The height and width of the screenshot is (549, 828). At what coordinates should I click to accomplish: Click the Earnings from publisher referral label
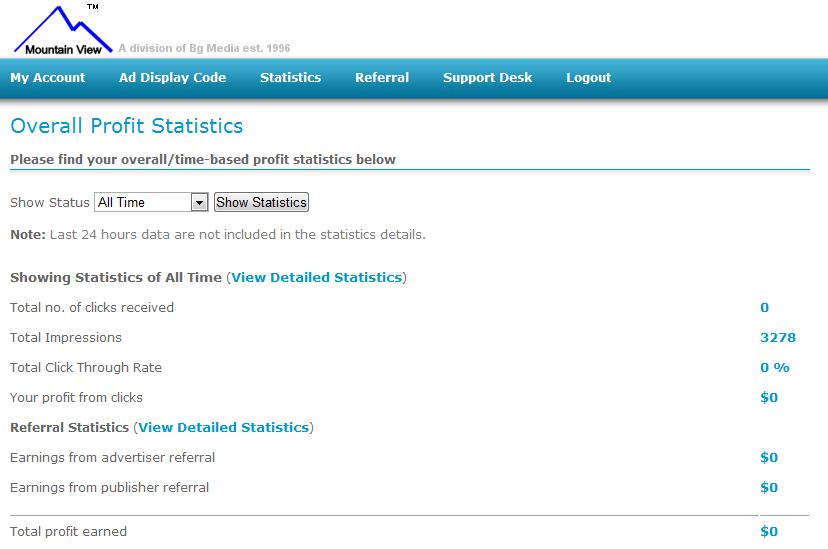[x=109, y=488]
